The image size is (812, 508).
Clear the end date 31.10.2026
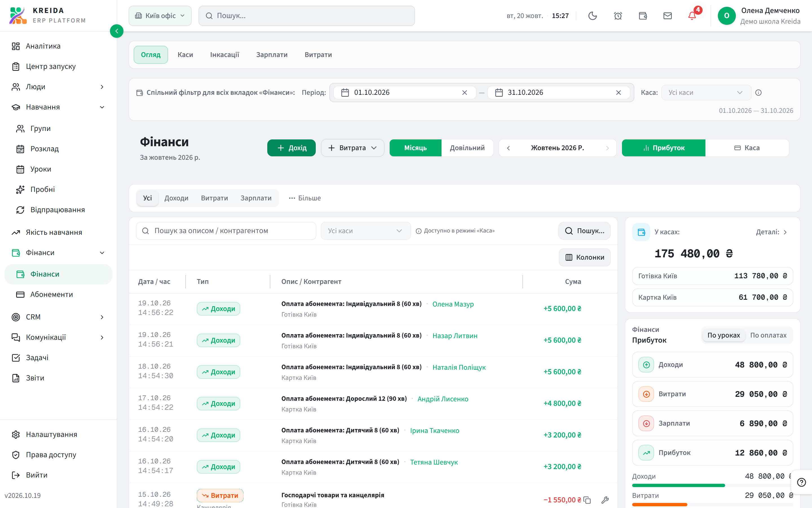tap(618, 93)
